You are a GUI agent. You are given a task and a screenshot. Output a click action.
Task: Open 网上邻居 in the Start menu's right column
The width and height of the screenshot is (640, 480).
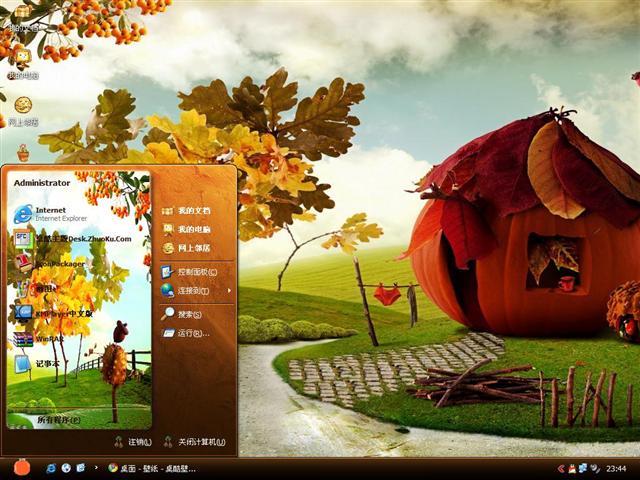coord(186,248)
